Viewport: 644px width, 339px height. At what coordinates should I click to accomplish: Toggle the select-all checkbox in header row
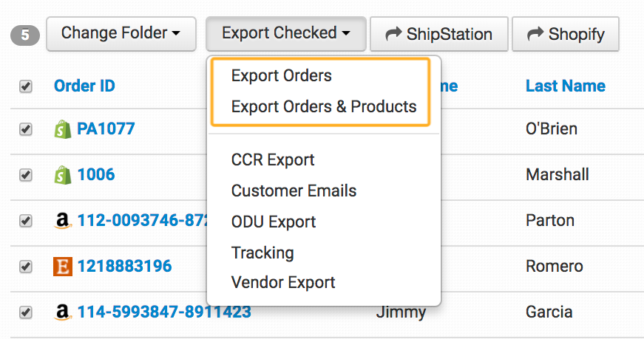point(26,86)
